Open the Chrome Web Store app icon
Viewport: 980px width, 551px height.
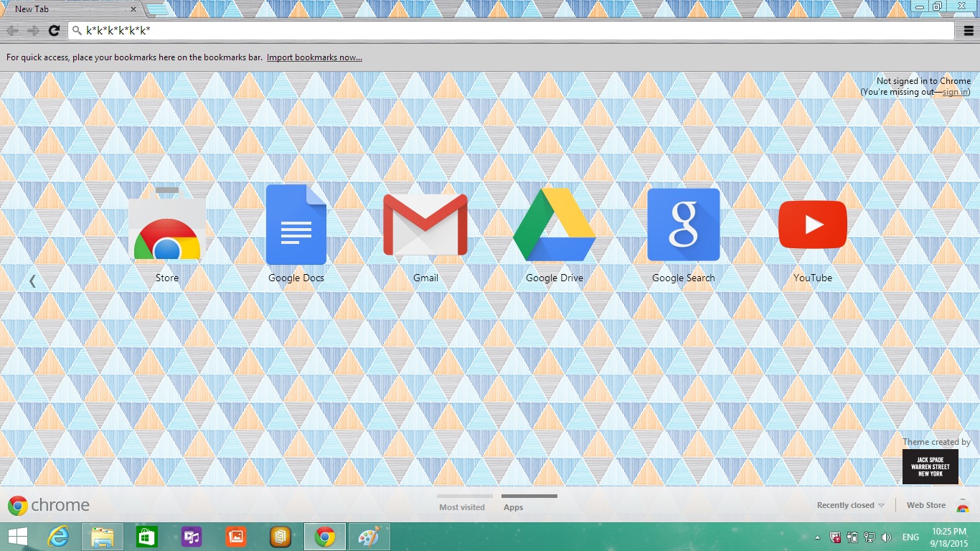coord(167,223)
